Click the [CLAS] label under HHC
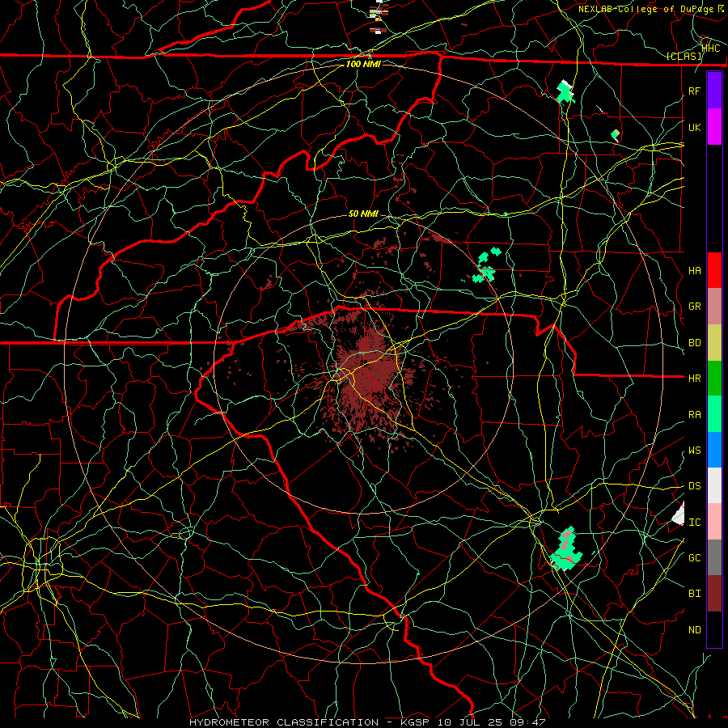Screen dimensions: 728x728 coord(684,57)
